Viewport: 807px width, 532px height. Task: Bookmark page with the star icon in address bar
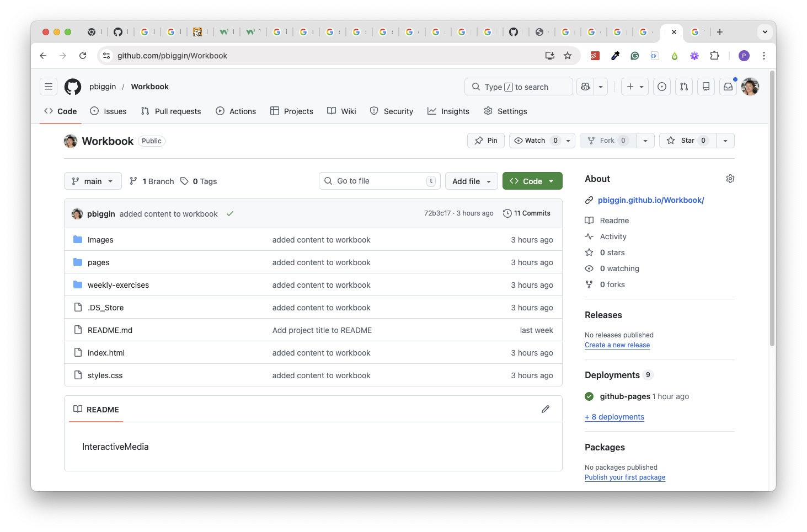click(568, 56)
